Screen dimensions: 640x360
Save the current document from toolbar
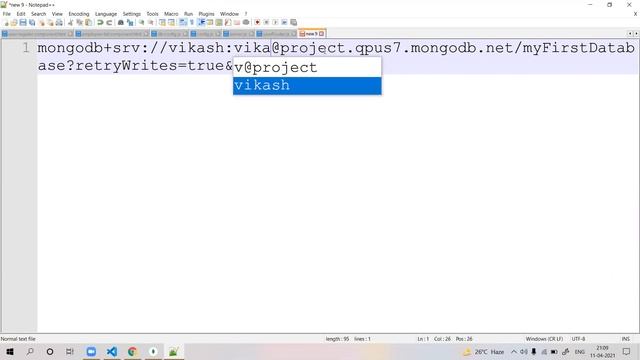click(23, 22)
